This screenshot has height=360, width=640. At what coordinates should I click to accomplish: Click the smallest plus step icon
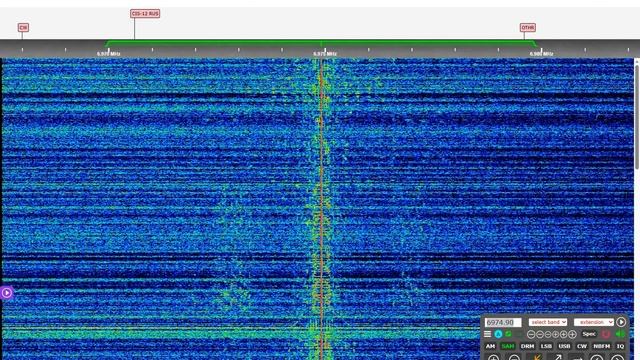(556, 334)
